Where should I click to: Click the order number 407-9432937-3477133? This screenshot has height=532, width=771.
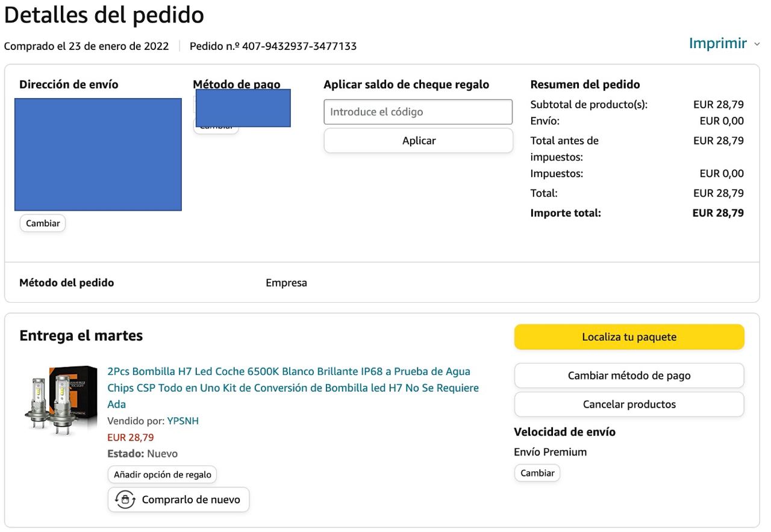click(x=299, y=46)
